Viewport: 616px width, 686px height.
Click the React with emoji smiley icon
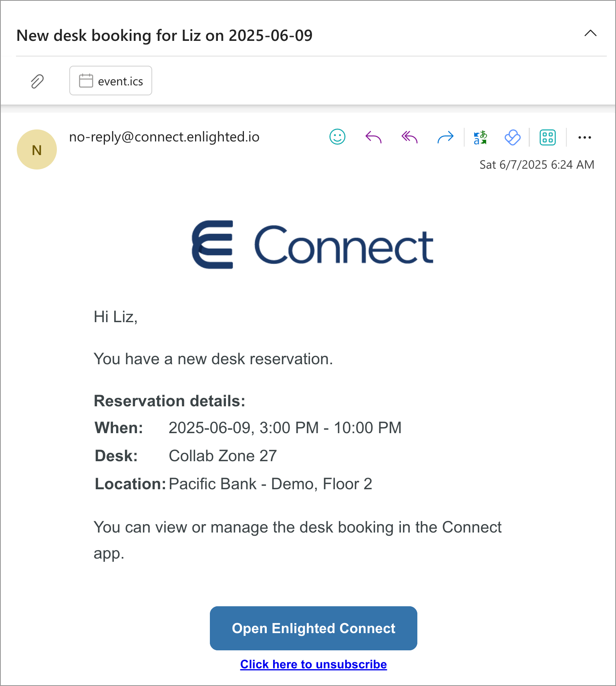[x=337, y=137]
